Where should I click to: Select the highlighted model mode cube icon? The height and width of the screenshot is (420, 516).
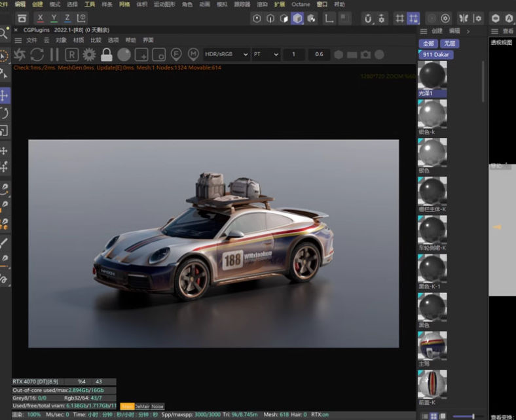click(297, 18)
